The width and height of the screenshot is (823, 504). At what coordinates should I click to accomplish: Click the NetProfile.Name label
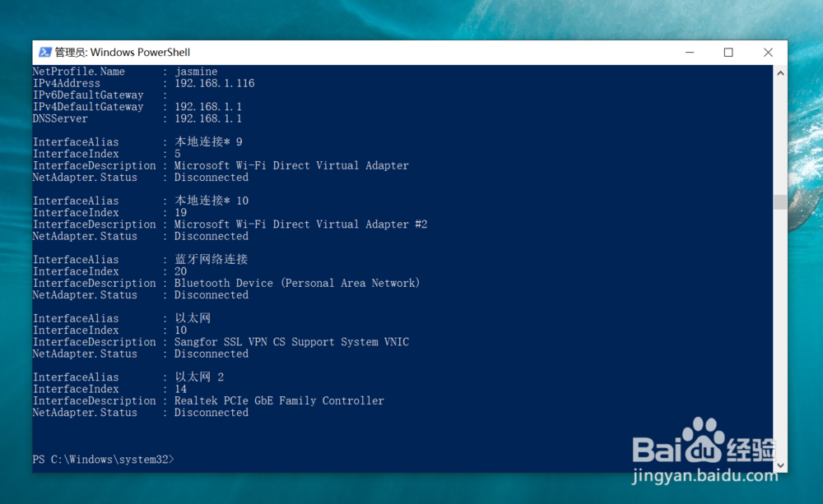coord(79,72)
